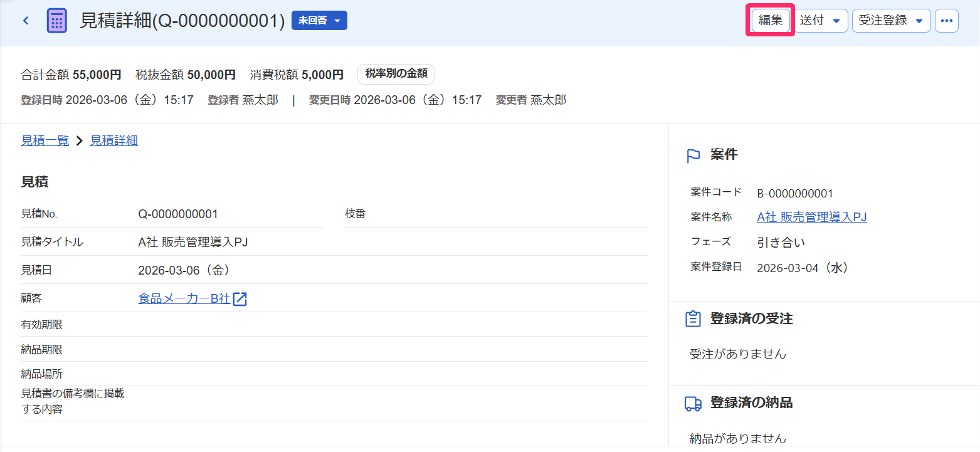
Task: Expand the 受注登録 dropdown button
Action: [x=890, y=21]
